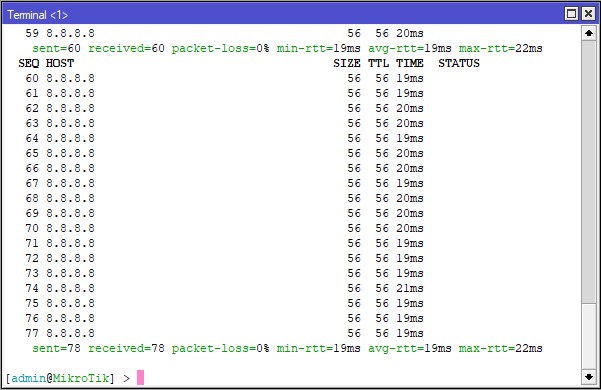Click the 19ms time in row 72

tap(410, 258)
